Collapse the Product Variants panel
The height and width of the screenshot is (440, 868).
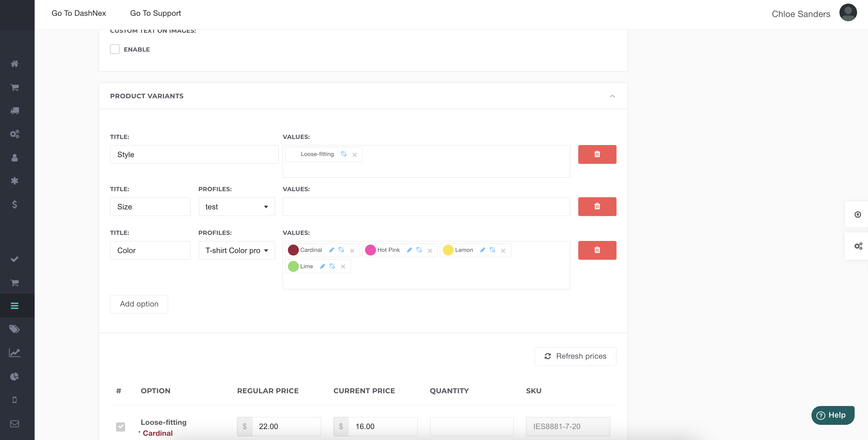click(612, 96)
